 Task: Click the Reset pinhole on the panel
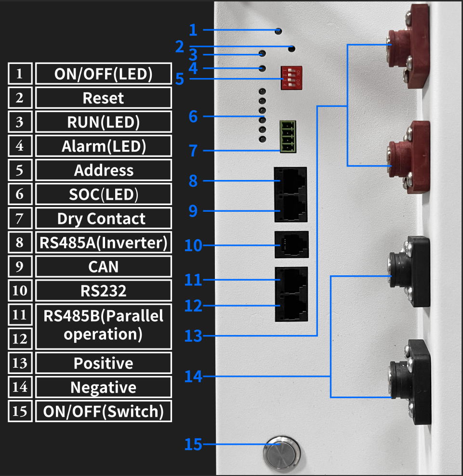(x=291, y=49)
